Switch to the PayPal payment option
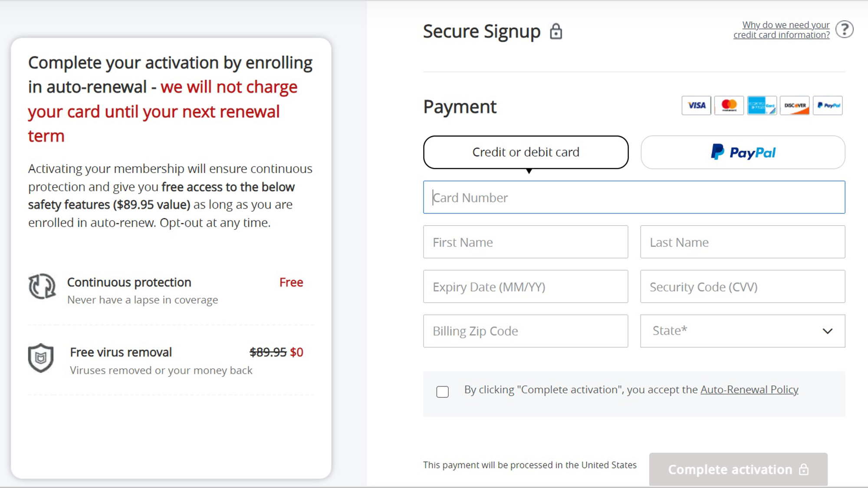The image size is (868, 488). [743, 152]
